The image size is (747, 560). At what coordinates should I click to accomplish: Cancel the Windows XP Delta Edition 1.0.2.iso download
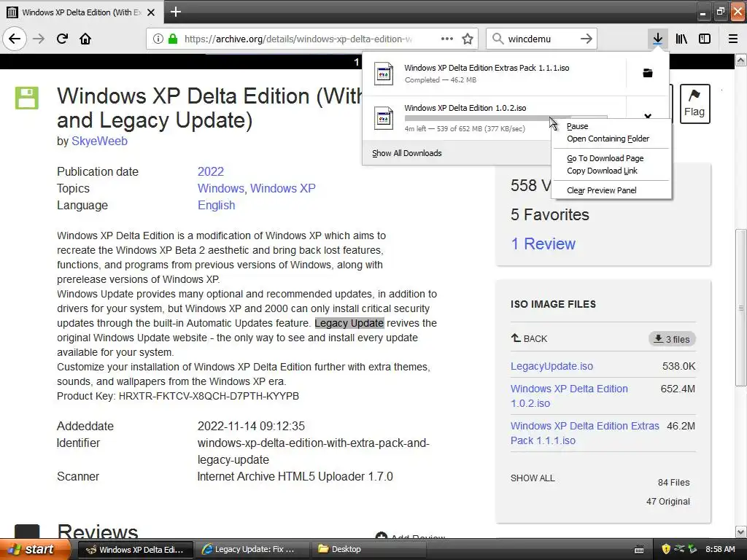click(x=648, y=116)
